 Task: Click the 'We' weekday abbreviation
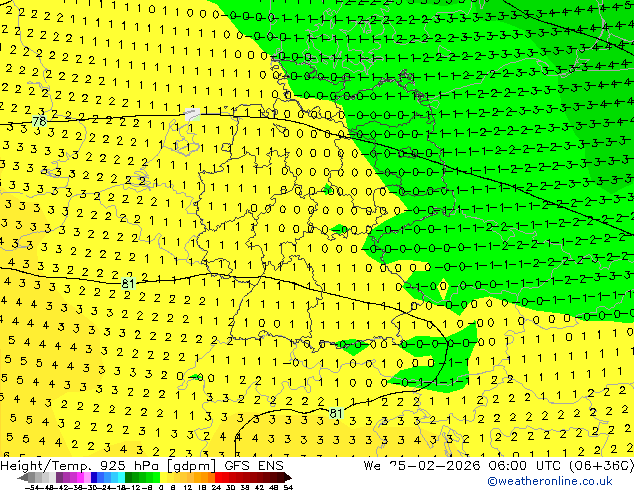372,466
